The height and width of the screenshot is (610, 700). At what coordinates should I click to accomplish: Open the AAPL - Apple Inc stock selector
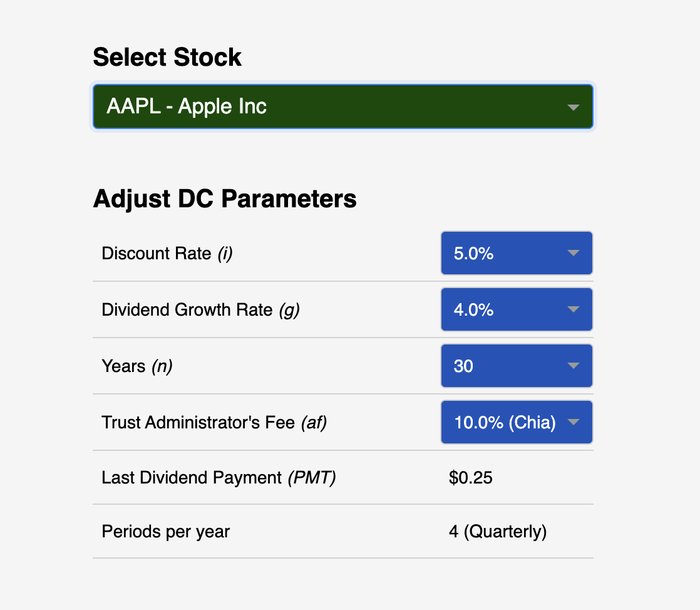(x=343, y=106)
